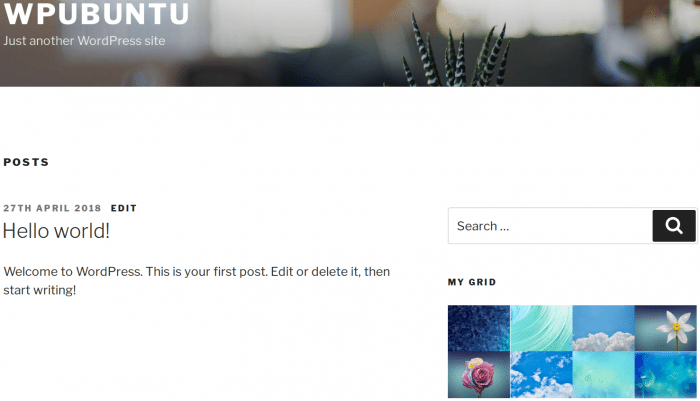Image resolution: width=700 pixels, height=401 pixels.
Task: Open the white daffodil flower thumbnail
Action: (x=665, y=328)
